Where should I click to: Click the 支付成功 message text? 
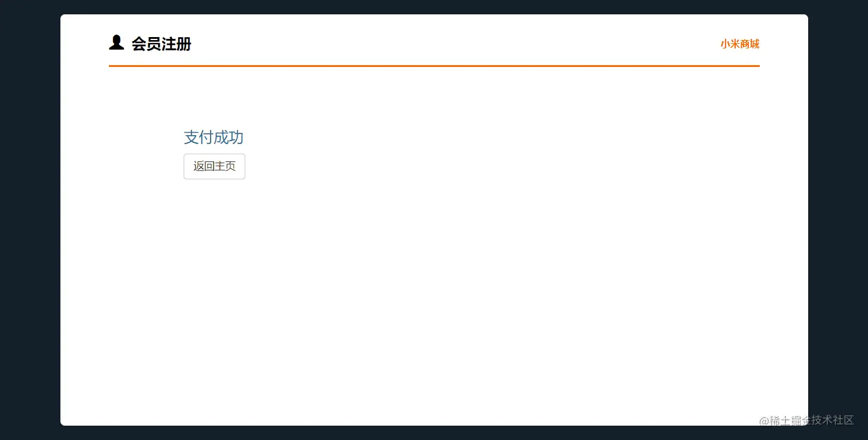[214, 137]
